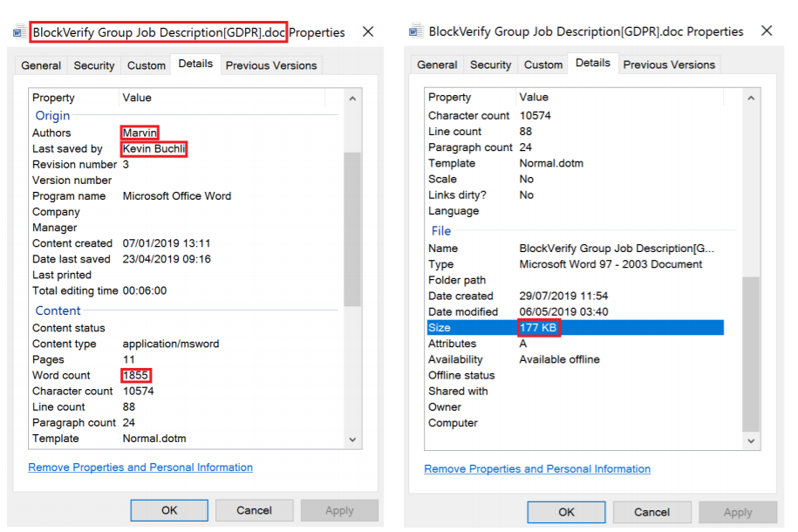Click scroll up arrow in right property list
The image size is (798, 532).
pos(751,99)
